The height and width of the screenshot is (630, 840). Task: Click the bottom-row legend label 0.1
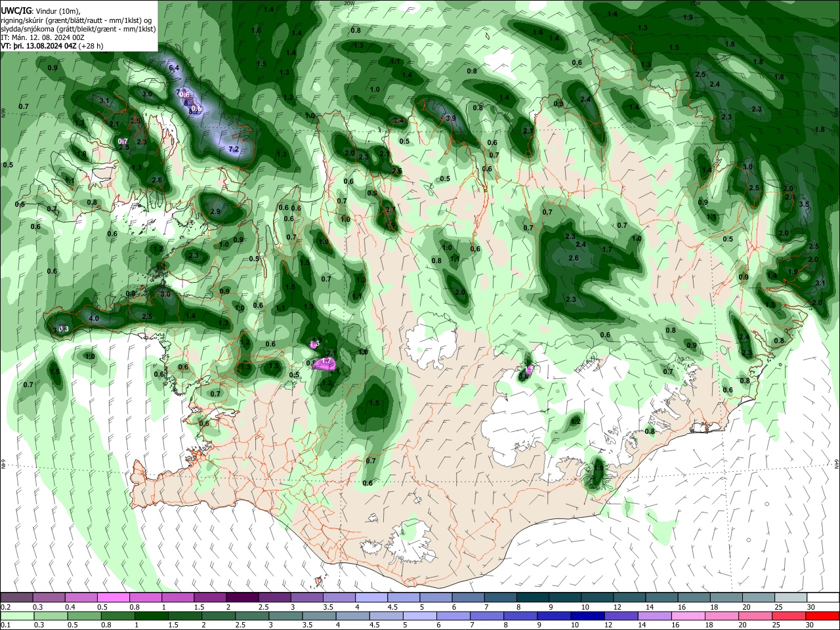pyautogui.click(x=6, y=625)
